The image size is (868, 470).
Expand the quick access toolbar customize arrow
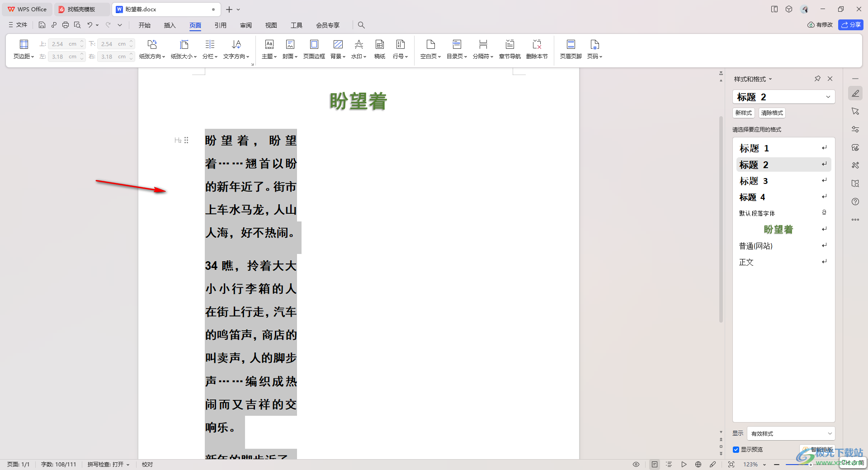(120, 25)
